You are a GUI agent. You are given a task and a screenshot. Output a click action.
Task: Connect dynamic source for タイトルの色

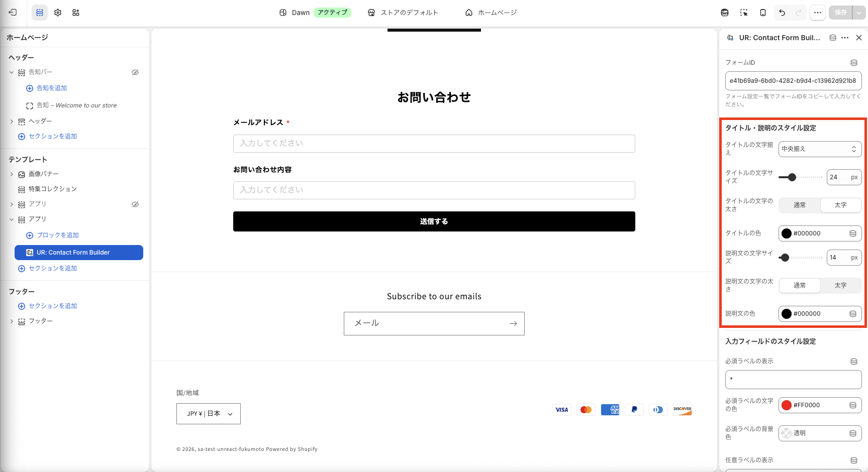pyautogui.click(x=853, y=233)
